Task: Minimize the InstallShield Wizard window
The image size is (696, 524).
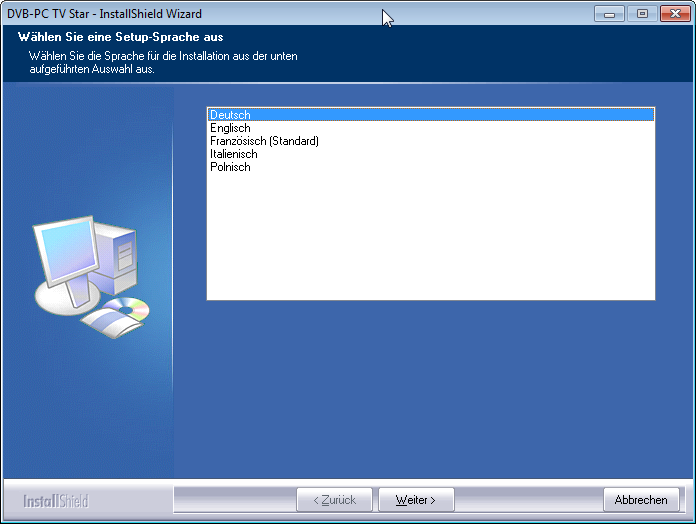Action: click(609, 14)
